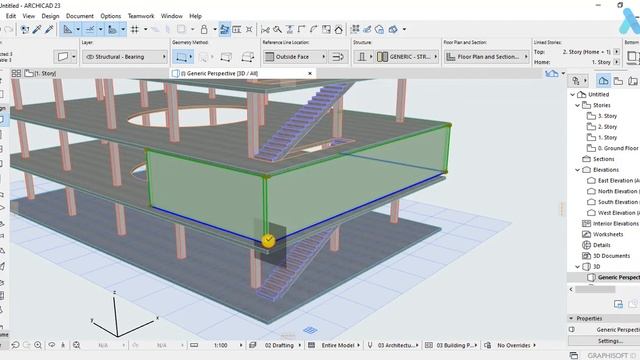Image resolution: width=640 pixels, height=360 pixels.
Task: Open Floor Plan and Section dropdown
Action: [x=486, y=57]
